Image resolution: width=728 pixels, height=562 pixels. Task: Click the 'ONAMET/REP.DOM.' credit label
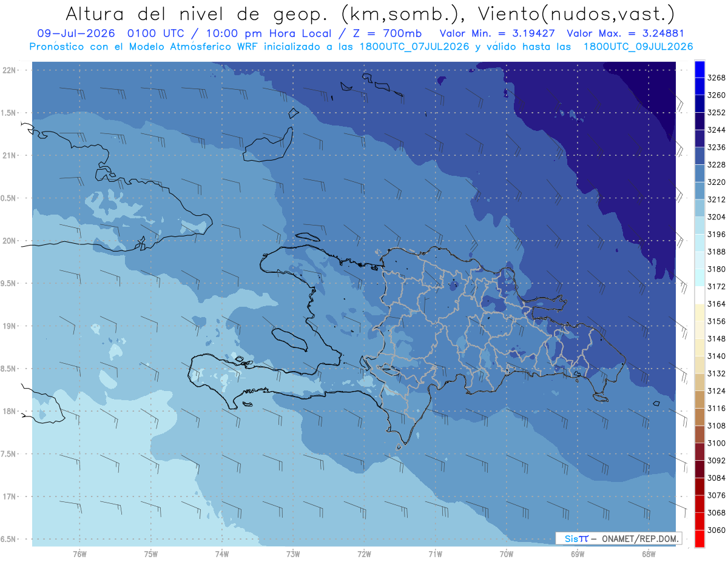click(639, 538)
